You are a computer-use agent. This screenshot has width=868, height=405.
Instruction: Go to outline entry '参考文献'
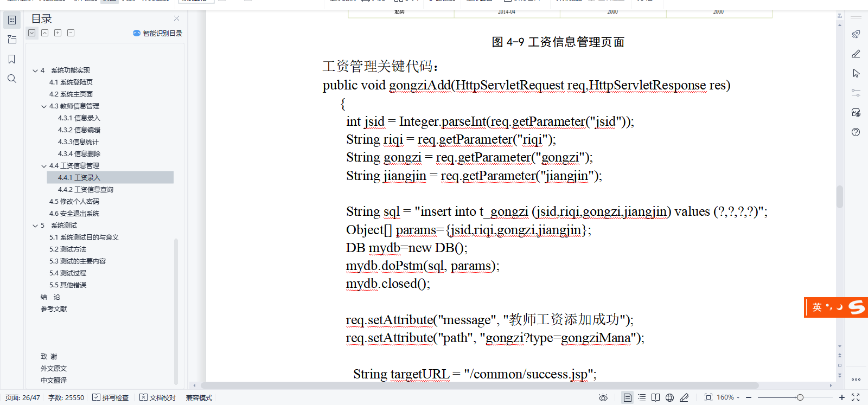tap(54, 309)
